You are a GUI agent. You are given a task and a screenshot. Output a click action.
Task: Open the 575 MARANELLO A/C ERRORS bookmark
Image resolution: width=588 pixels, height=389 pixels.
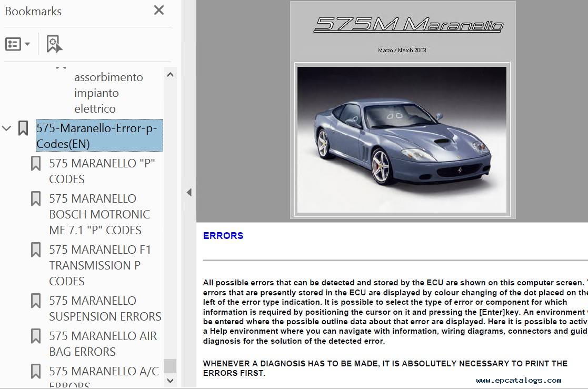104,376
